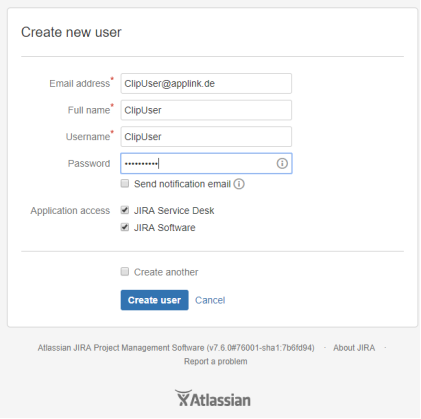The width and height of the screenshot is (421, 419).
Task: Click the Create another label text
Action: (166, 272)
